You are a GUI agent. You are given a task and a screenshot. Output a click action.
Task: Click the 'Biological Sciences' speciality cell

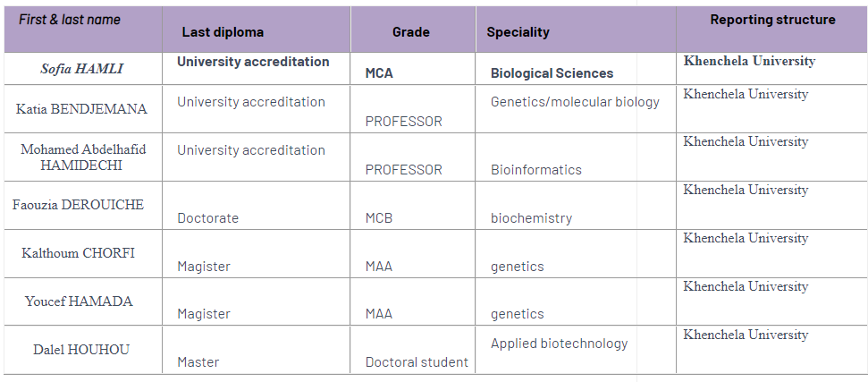click(552, 73)
